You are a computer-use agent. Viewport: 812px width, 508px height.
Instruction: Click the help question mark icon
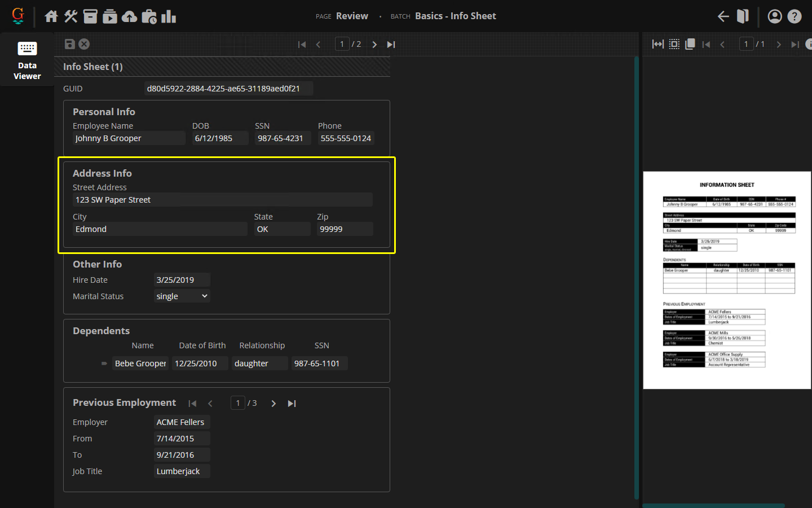795,16
